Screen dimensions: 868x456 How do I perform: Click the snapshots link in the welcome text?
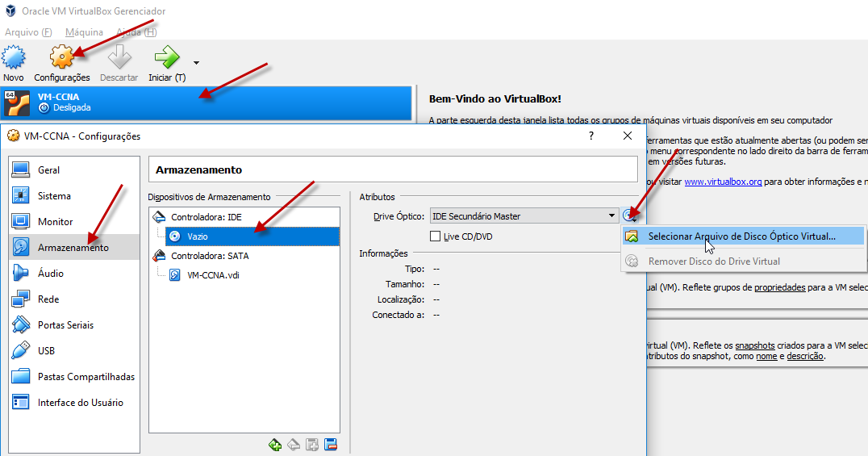click(754, 345)
